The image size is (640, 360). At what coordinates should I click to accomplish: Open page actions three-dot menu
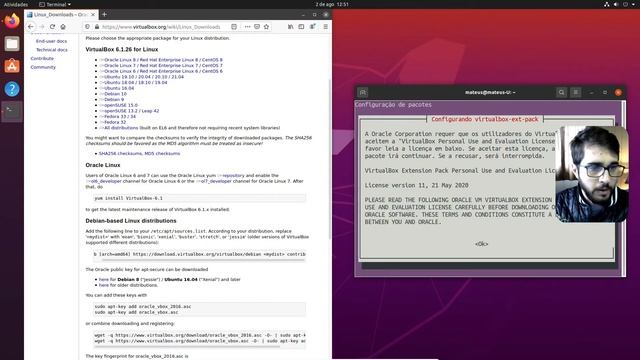click(x=247, y=27)
